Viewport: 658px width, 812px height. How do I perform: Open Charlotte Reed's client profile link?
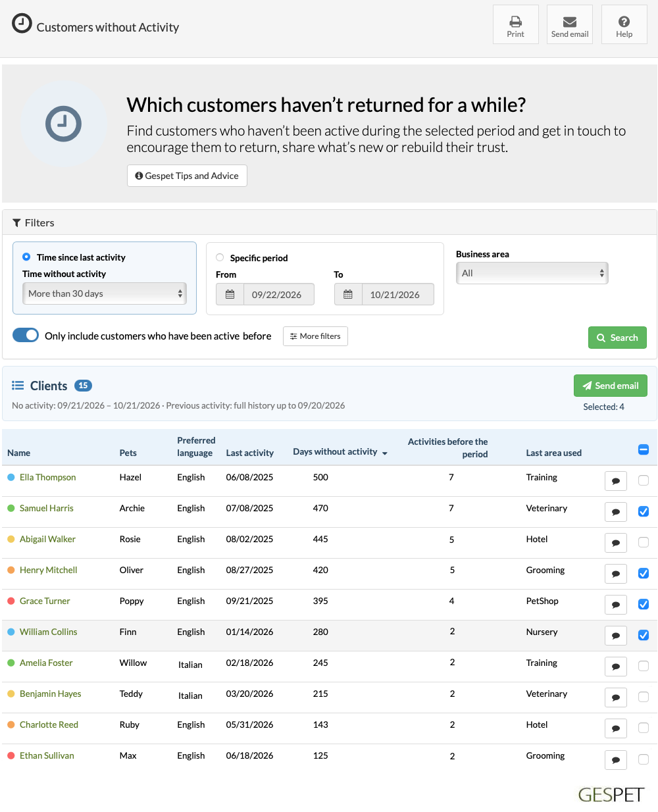coord(49,724)
